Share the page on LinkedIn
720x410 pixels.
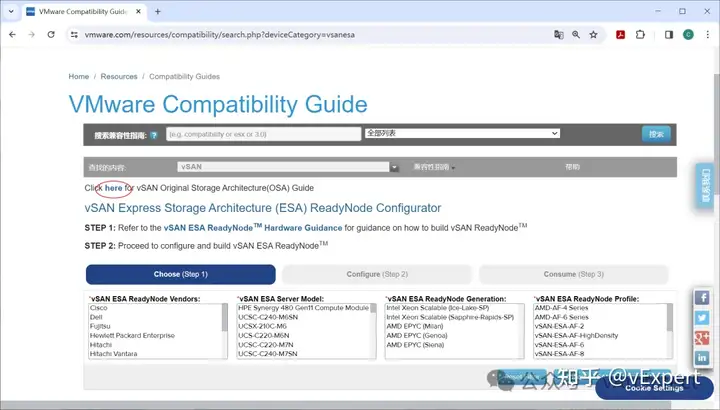pyautogui.click(x=702, y=358)
